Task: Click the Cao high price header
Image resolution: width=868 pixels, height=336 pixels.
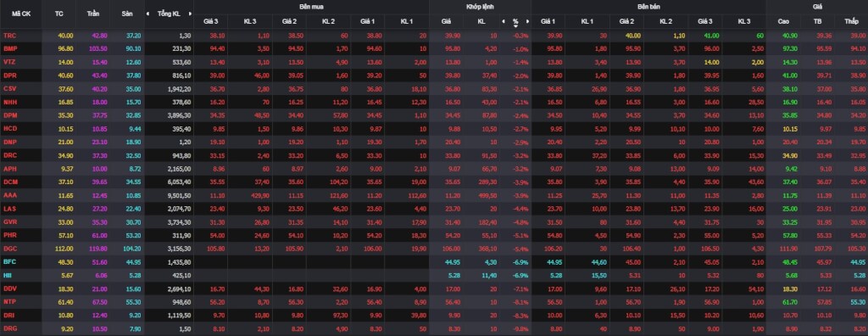Action: click(784, 21)
